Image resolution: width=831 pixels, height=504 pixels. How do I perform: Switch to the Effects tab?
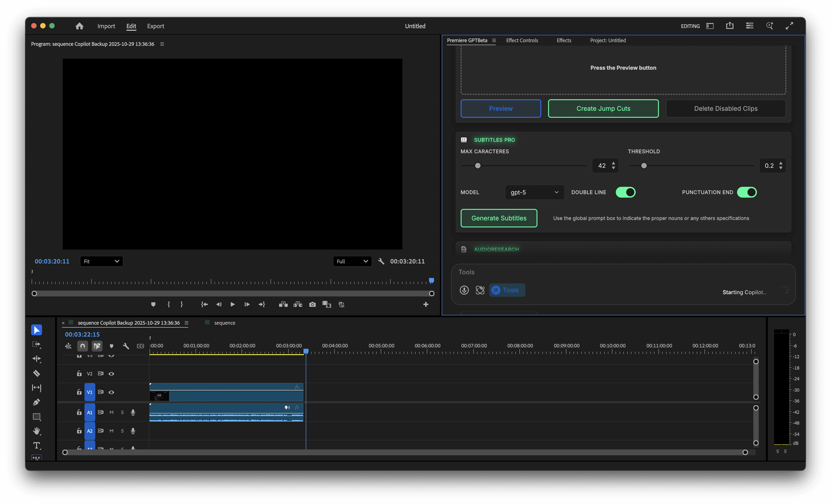[x=564, y=40]
